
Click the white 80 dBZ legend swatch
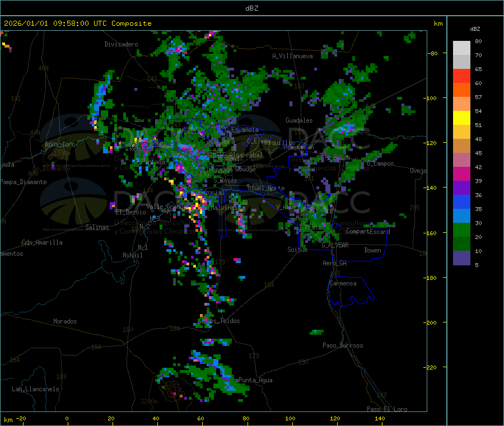pos(461,48)
